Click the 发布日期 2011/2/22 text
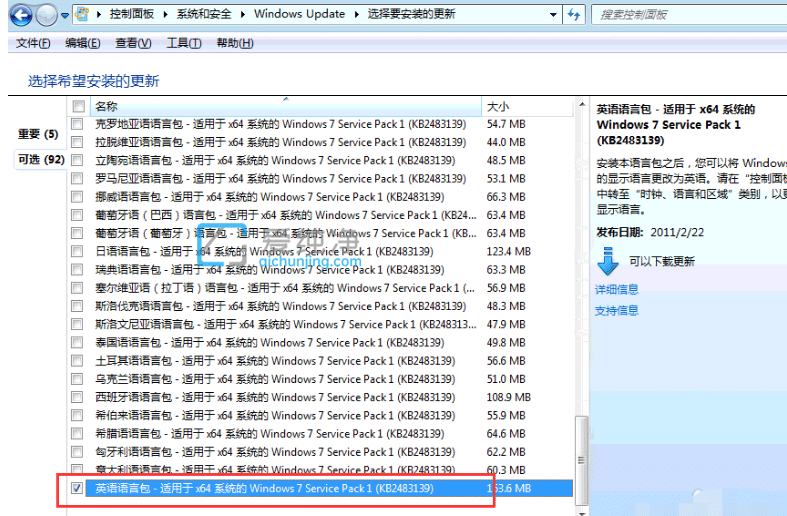Screen dimensions: 787x516 (650, 232)
